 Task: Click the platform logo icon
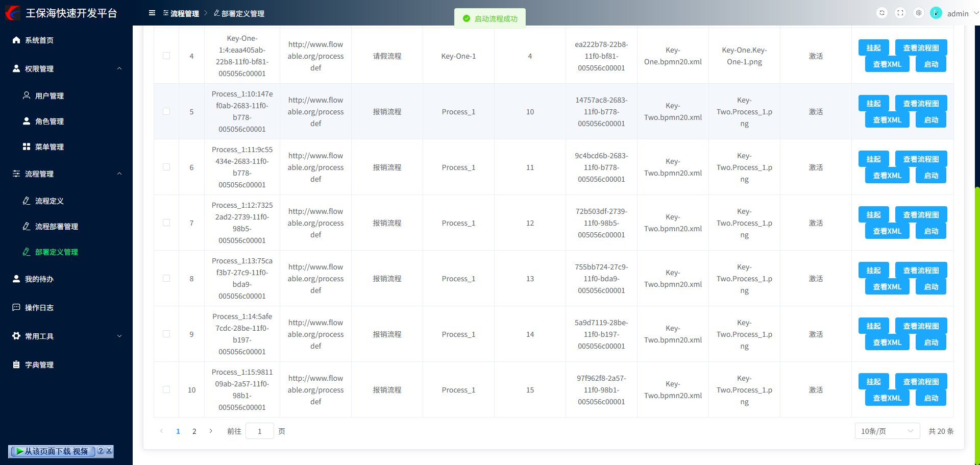[x=12, y=13]
